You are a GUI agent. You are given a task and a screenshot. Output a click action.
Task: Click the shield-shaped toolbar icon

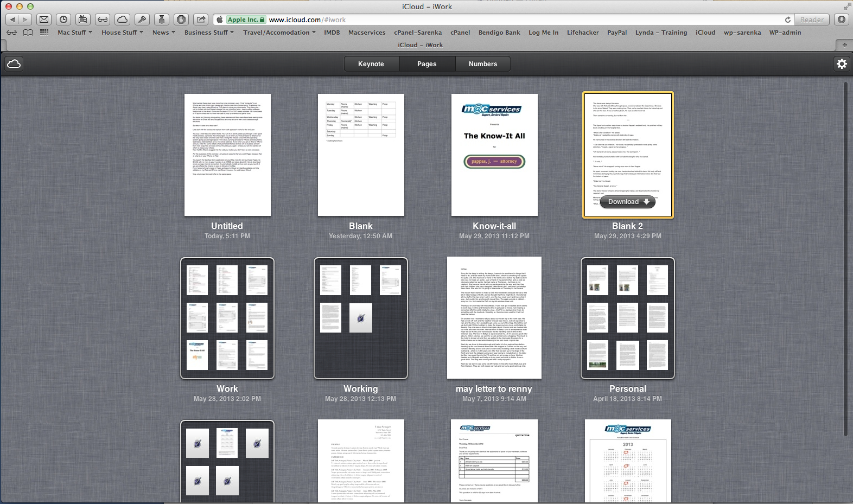[181, 20]
